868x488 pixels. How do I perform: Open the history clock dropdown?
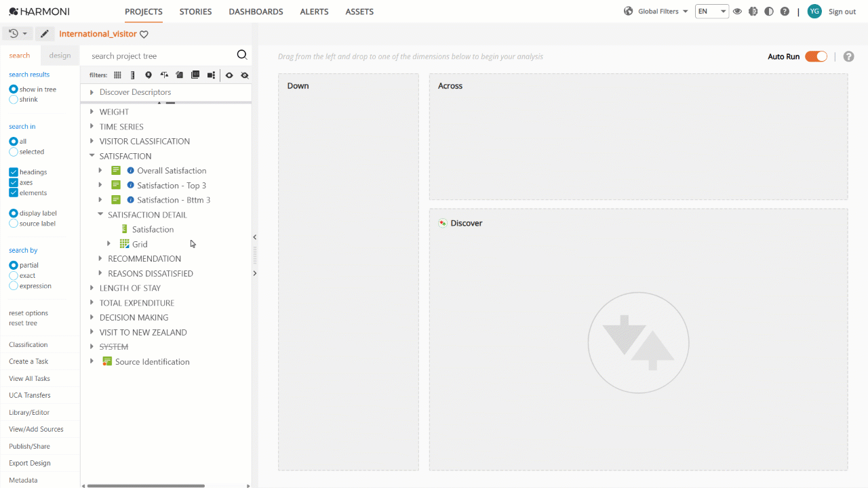click(x=18, y=33)
